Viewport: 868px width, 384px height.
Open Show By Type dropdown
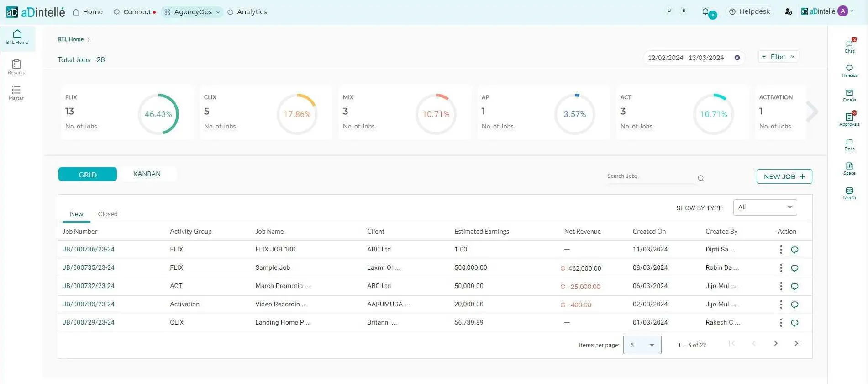click(765, 208)
